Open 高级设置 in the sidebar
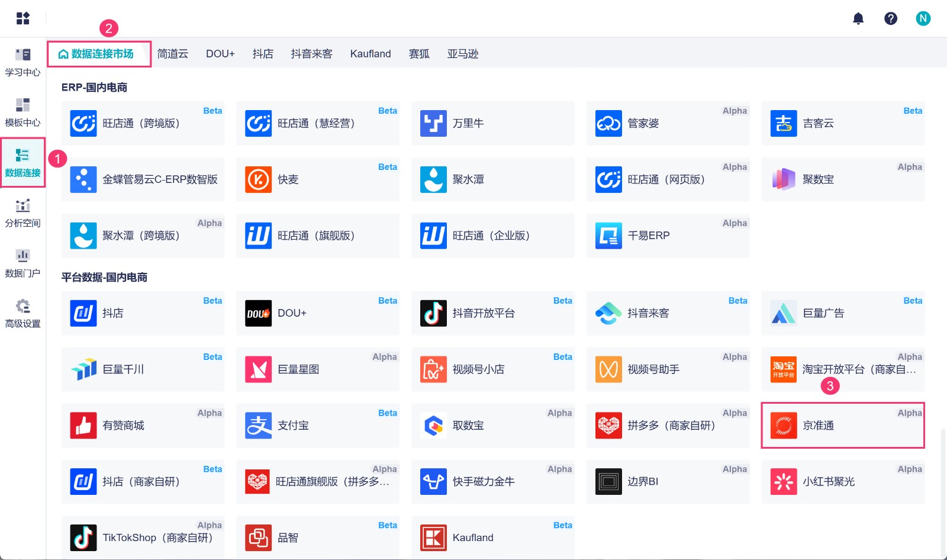Screen dimensions: 947x560 (x=22, y=314)
